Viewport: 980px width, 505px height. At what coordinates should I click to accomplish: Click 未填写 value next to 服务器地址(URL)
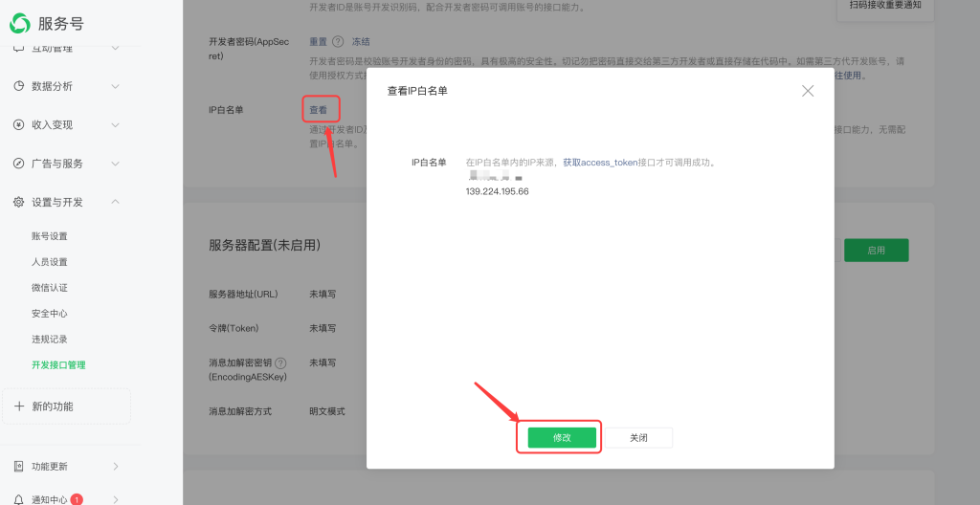323,294
